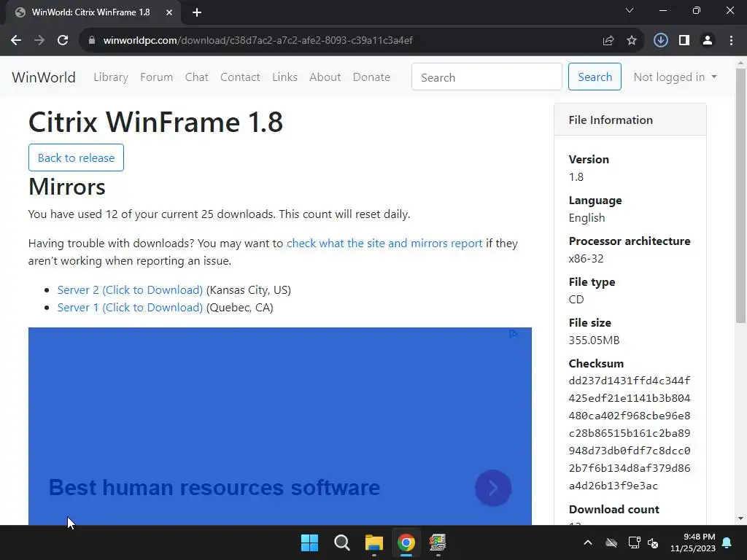
Task: Click the AdChoices icon on the ad
Action: pyautogui.click(x=514, y=334)
